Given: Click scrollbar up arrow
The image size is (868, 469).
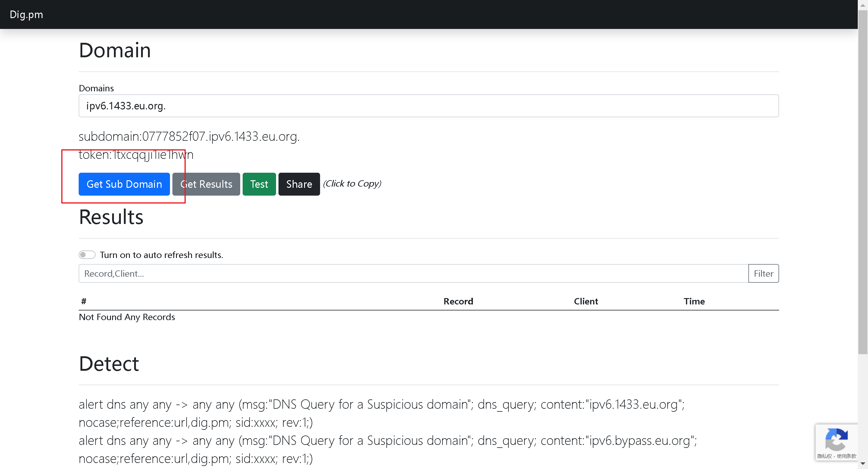Looking at the screenshot, I should (863, 5).
